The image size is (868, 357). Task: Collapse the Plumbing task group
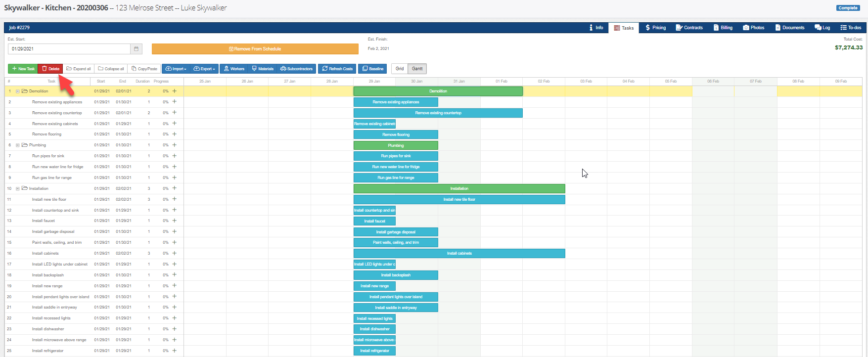(x=18, y=145)
